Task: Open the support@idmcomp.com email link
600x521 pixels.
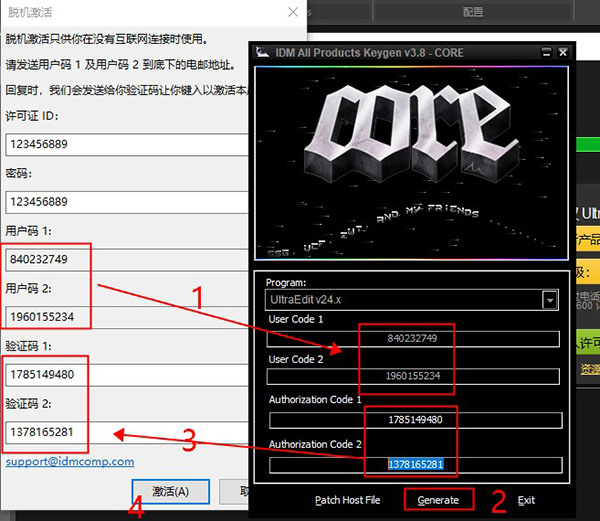Action: pyautogui.click(x=69, y=462)
